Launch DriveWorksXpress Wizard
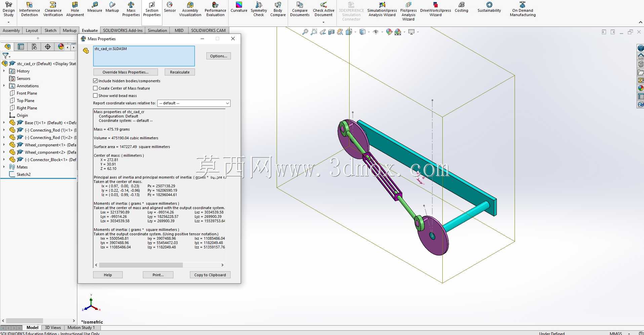The width and height of the screenshot is (644, 335). pyautogui.click(x=436, y=9)
